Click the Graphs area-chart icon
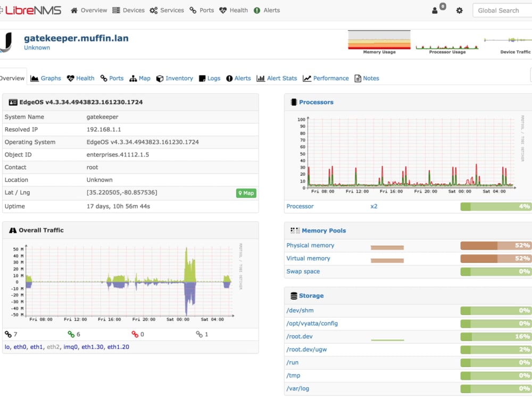This screenshot has width=532, height=399. click(34, 78)
